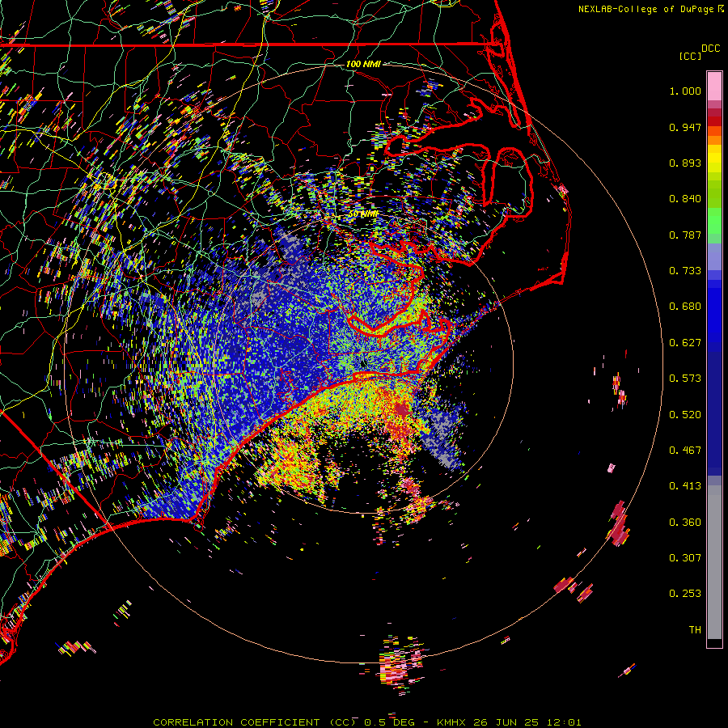
Task: Click the 0.253 scale value
Action: click(x=685, y=594)
